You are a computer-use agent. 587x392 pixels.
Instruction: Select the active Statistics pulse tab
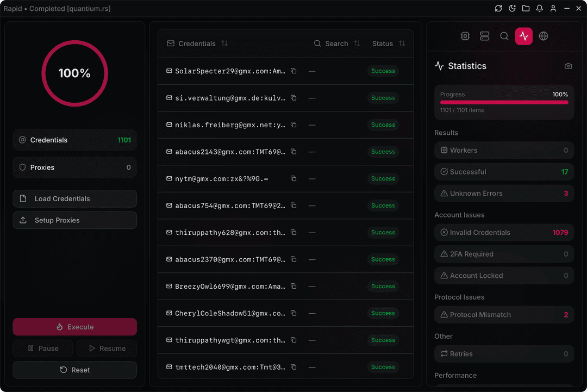pos(524,36)
